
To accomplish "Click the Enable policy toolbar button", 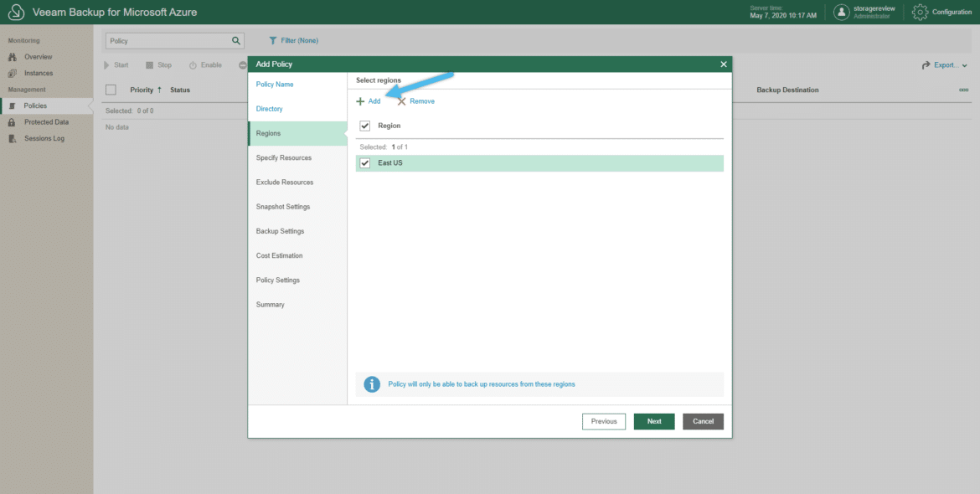I will click(205, 65).
